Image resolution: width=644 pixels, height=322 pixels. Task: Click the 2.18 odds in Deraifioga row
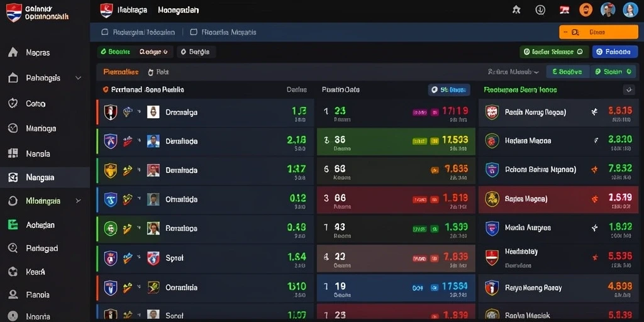(296, 140)
